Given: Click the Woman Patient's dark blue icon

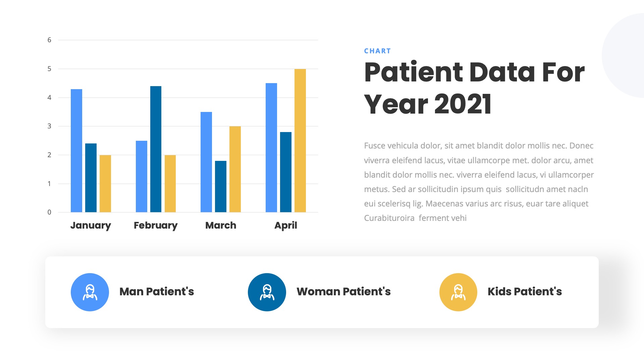Looking at the screenshot, I should 267,292.
